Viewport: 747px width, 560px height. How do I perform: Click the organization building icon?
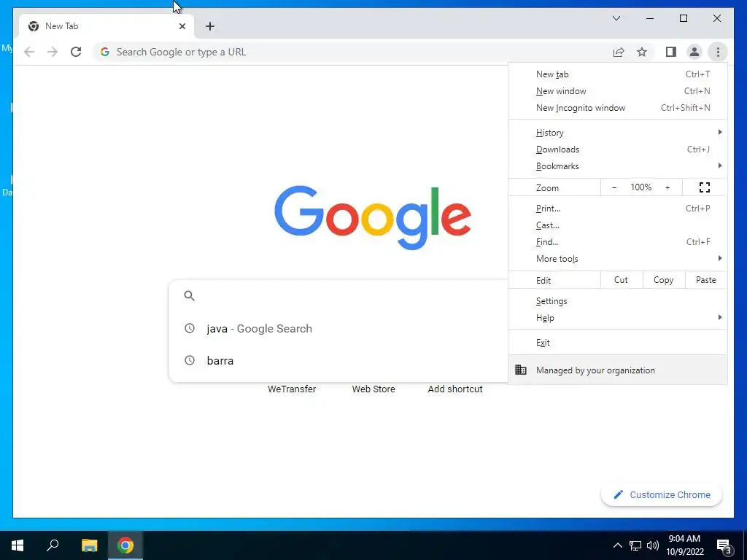[x=521, y=370]
